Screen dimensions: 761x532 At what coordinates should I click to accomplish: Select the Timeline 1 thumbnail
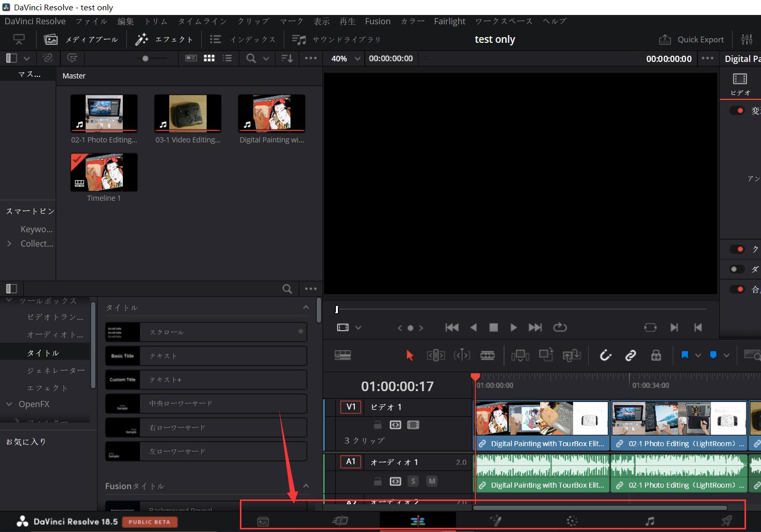[104, 172]
